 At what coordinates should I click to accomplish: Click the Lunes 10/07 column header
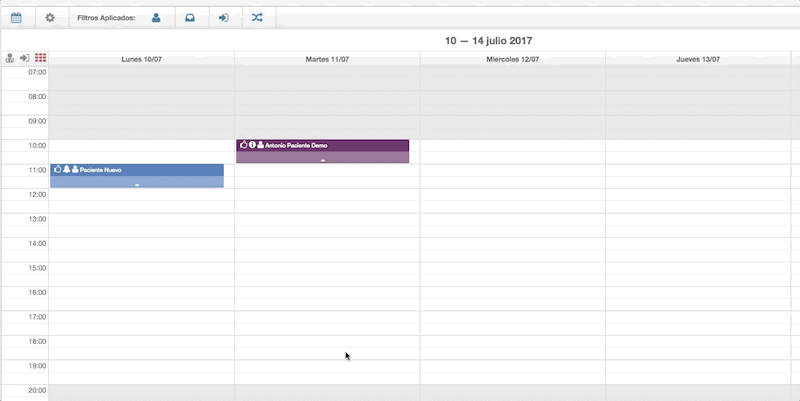pos(141,59)
